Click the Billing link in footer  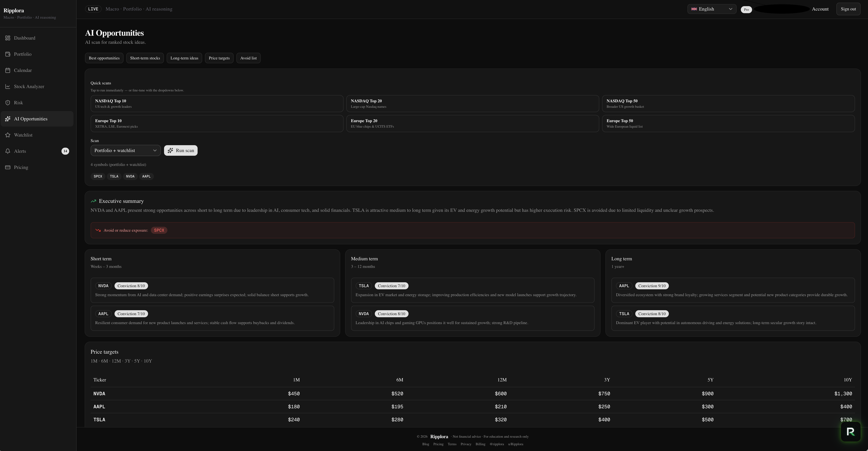(x=480, y=444)
